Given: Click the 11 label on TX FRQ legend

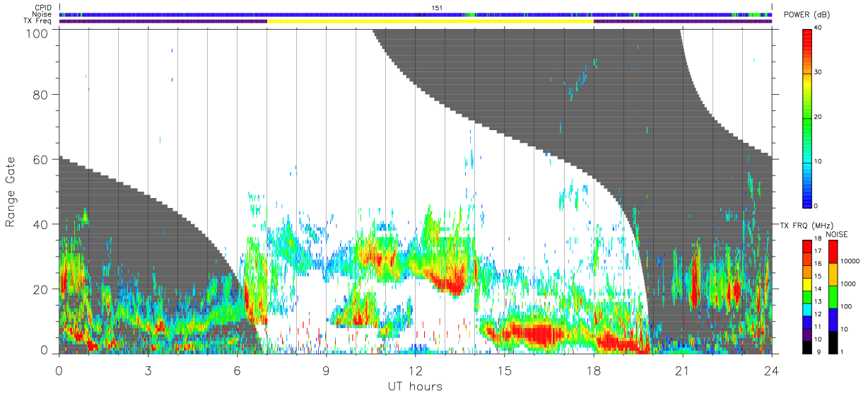Looking at the screenshot, I should tap(819, 327).
